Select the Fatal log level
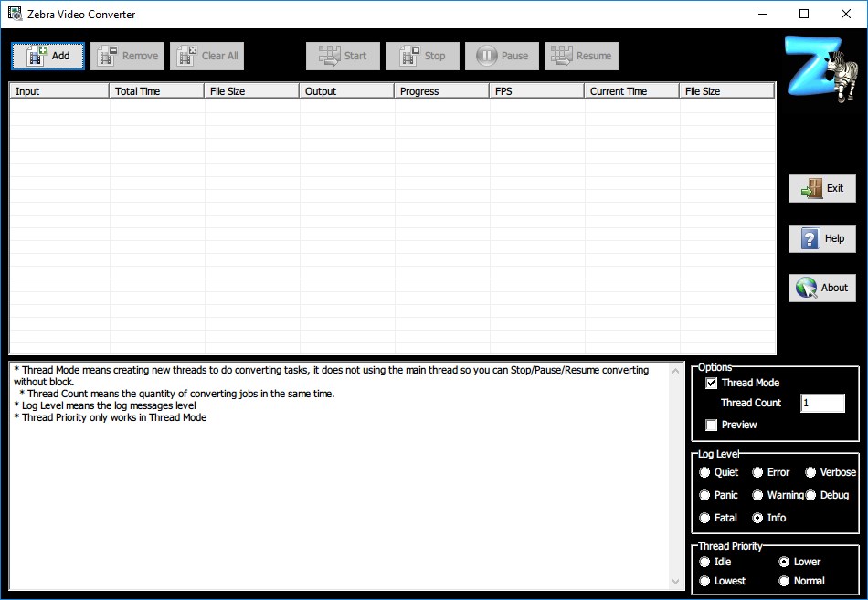 704,518
